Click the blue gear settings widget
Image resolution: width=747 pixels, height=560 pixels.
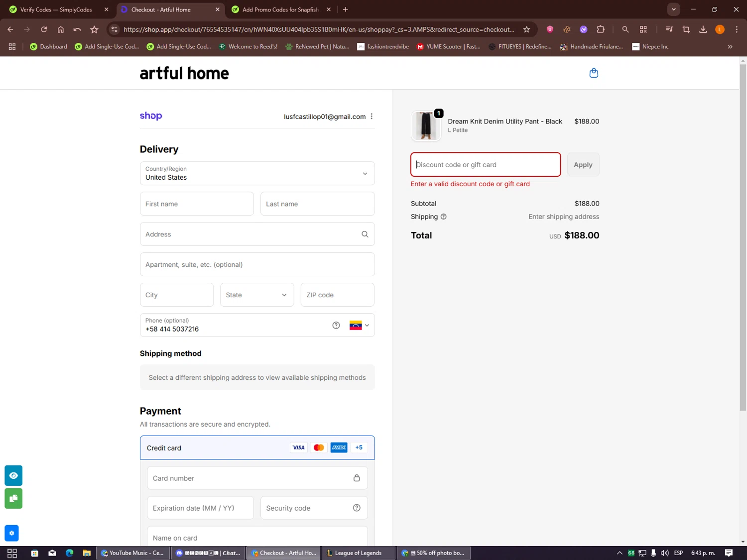click(x=11, y=533)
